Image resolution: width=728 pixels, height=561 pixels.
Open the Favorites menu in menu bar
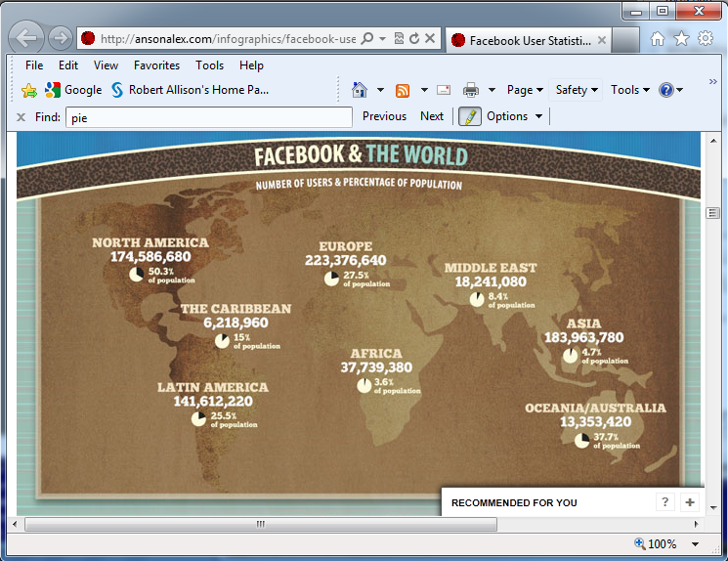tap(156, 65)
